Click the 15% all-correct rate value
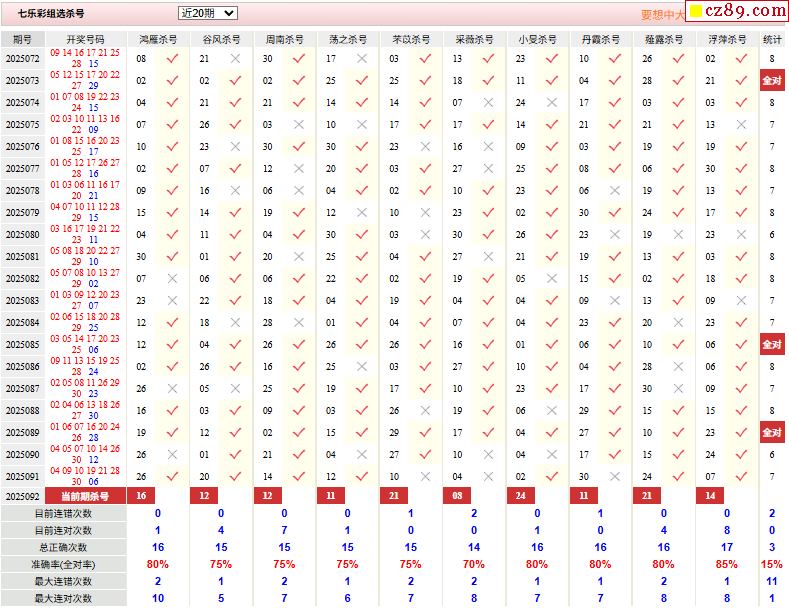This screenshot has width=789, height=608. (772, 564)
